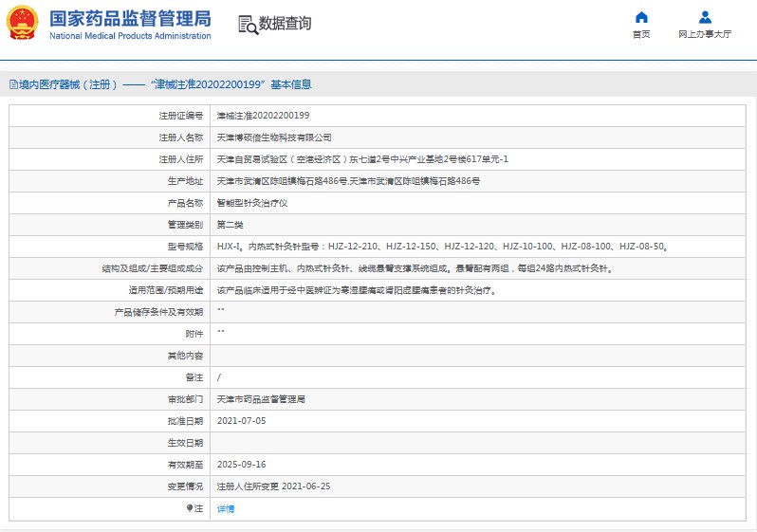Viewport: 757px width, 532px height.
Task: Click National Medical Products Administration subtitle
Action: pos(130,36)
